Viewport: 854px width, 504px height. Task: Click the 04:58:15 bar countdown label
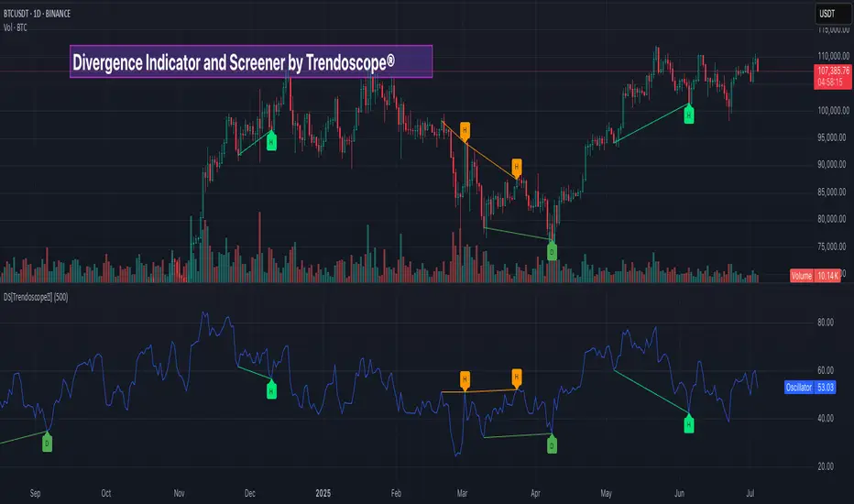tap(830, 82)
